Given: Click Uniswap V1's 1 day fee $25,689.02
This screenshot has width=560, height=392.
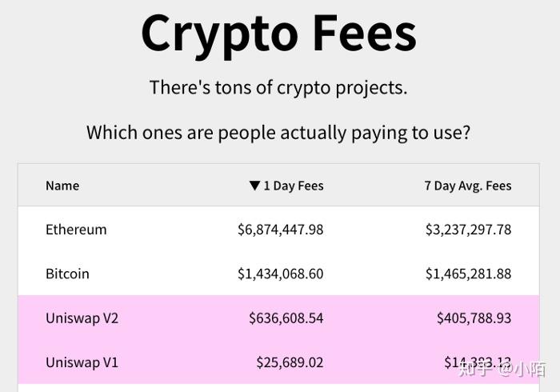Looking at the screenshot, I should [290, 362].
